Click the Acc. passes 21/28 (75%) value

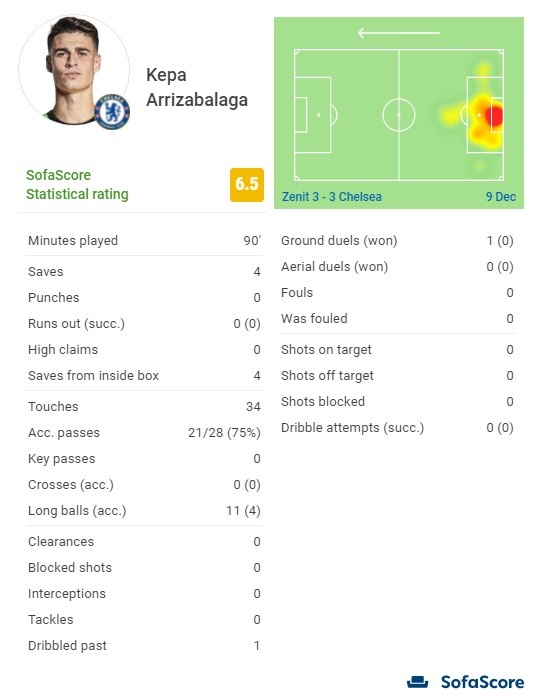click(x=224, y=433)
